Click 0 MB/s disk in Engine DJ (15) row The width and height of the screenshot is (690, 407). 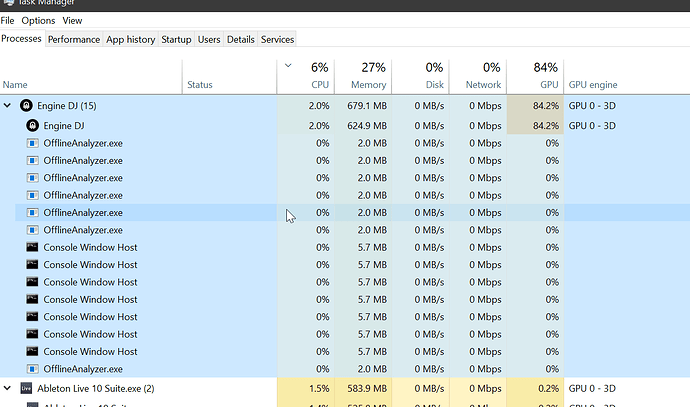click(x=429, y=106)
